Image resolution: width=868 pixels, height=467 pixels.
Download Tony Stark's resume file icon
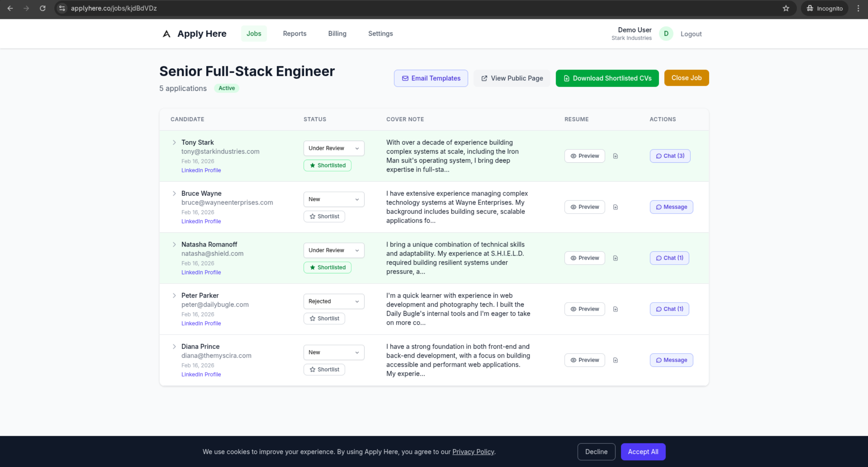(x=615, y=156)
